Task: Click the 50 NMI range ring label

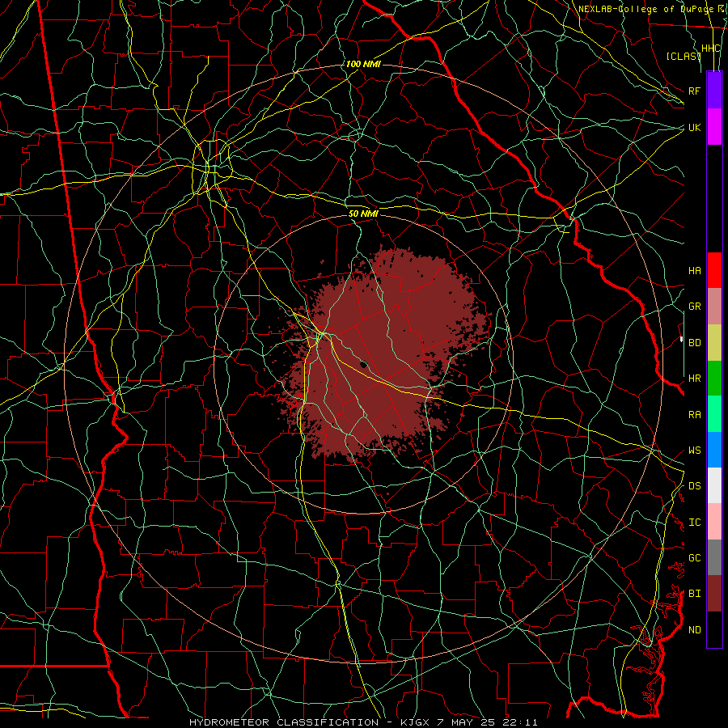Action: [363, 214]
